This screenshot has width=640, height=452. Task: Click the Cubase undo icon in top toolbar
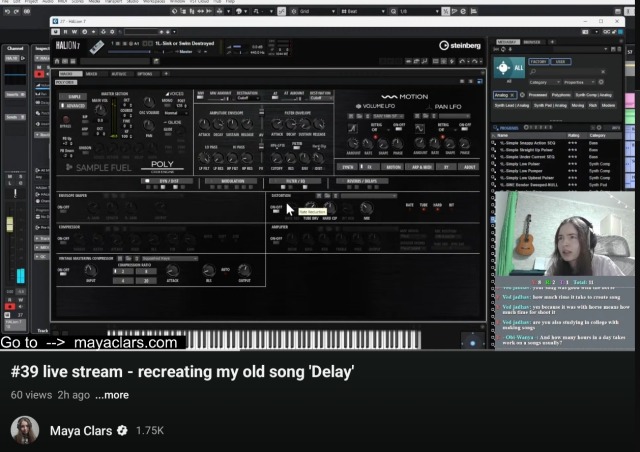(7, 11)
